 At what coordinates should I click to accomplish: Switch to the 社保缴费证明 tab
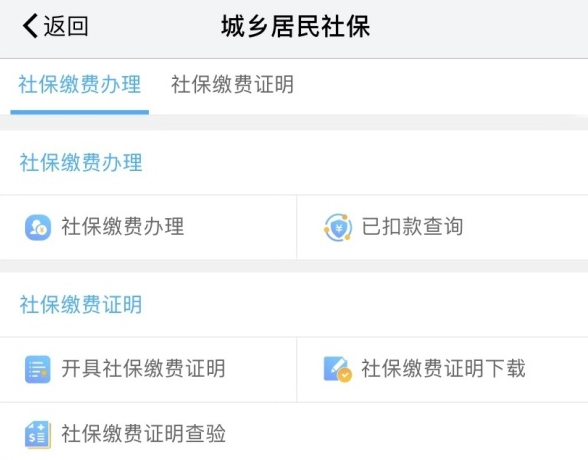coord(232,84)
